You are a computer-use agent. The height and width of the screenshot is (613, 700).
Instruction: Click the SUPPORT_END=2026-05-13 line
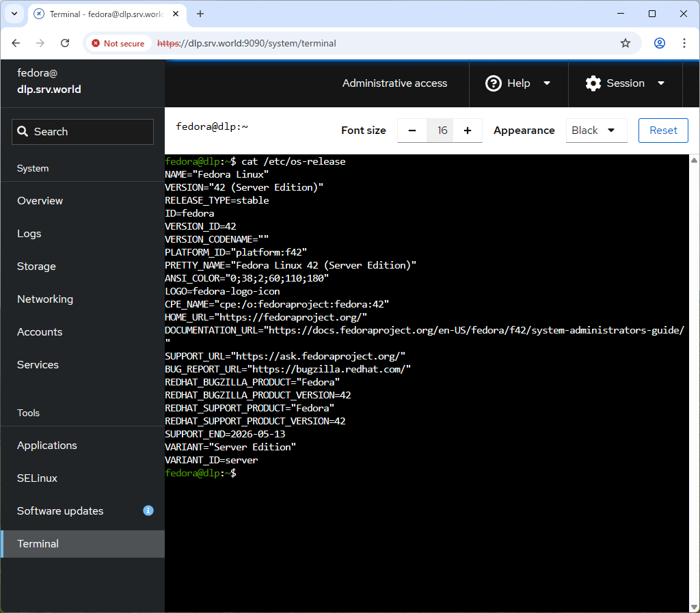[225, 434]
